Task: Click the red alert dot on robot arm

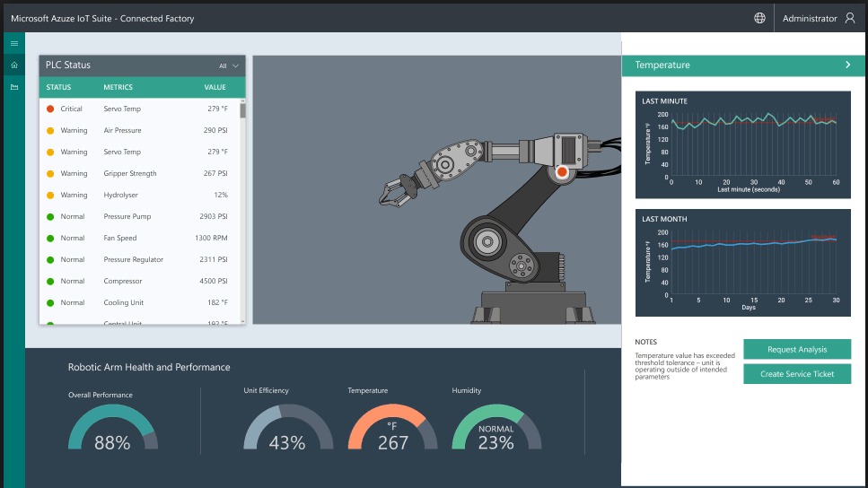Action: coord(562,172)
